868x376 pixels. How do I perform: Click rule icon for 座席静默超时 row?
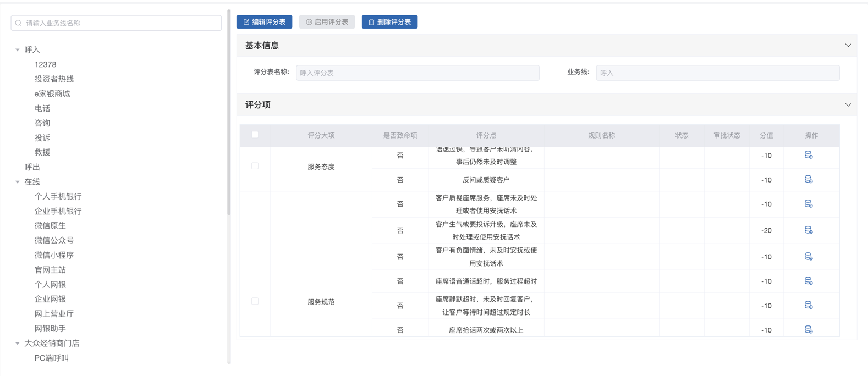click(x=808, y=305)
